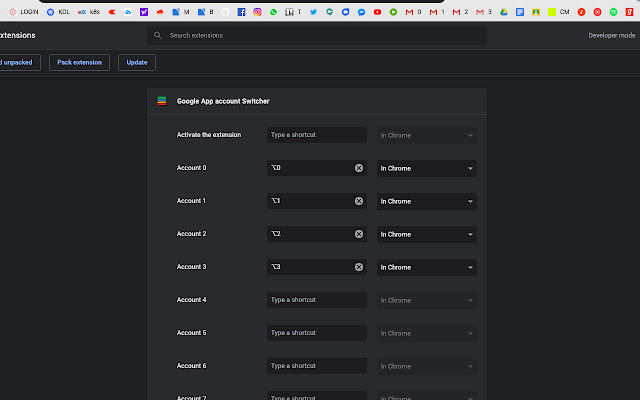Click the Update button

pos(137,62)
